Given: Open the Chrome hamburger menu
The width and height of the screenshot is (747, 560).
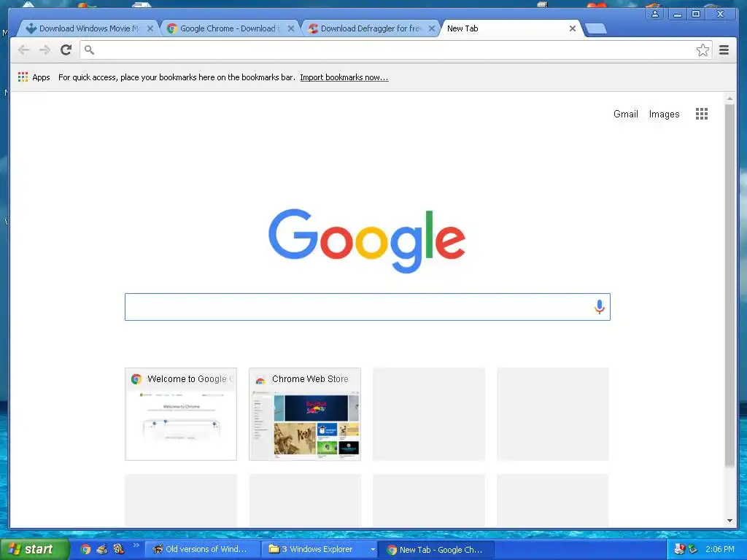Looking at the screenshot, I should point(724,50).
